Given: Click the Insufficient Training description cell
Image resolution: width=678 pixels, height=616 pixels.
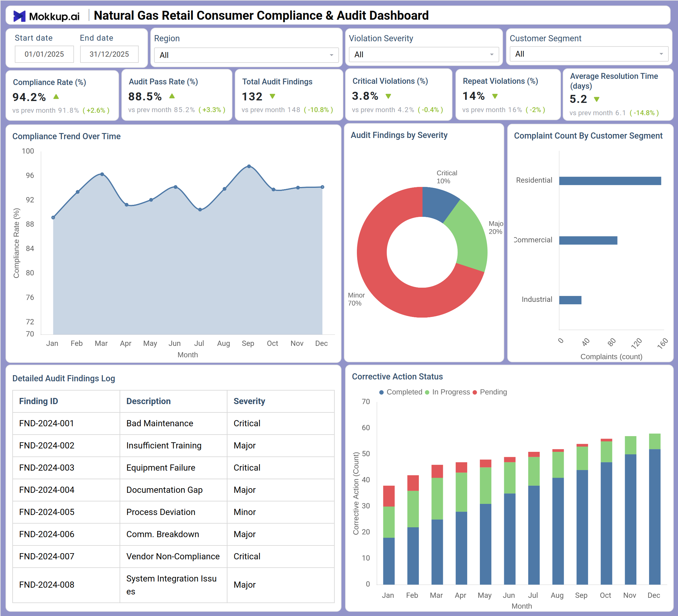Looking at the screenshot, I should point(174,446).
